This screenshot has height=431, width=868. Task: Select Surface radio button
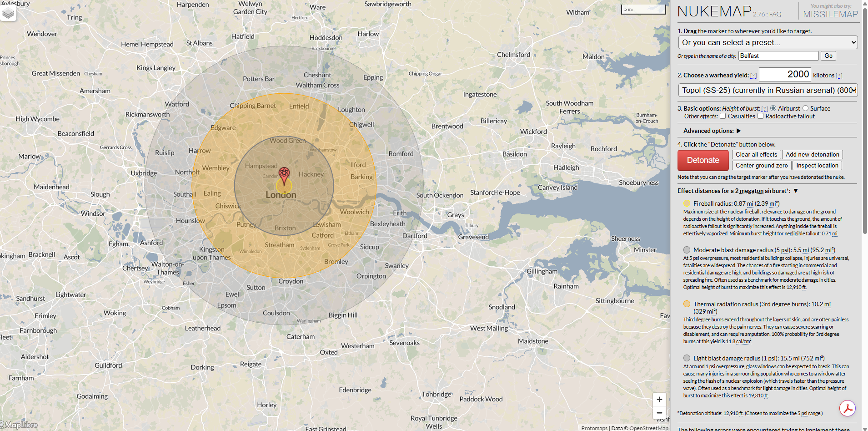[x=805, y=108]
